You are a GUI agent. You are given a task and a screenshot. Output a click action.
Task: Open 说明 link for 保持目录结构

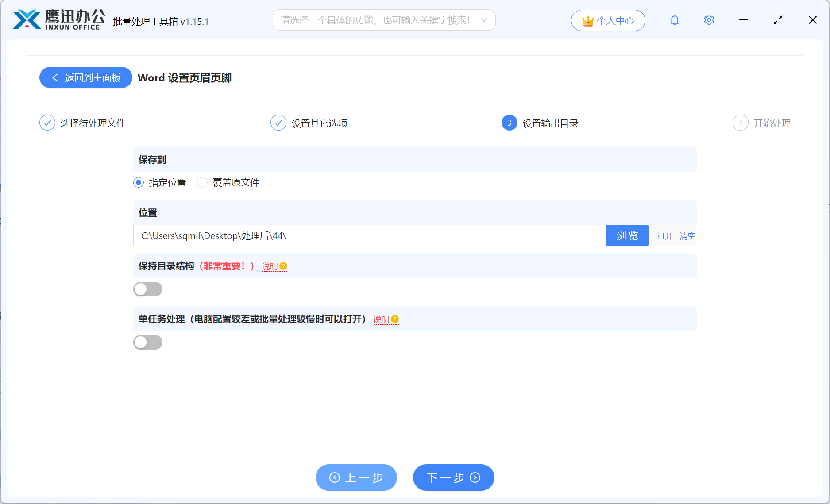(x=270, y=266)
